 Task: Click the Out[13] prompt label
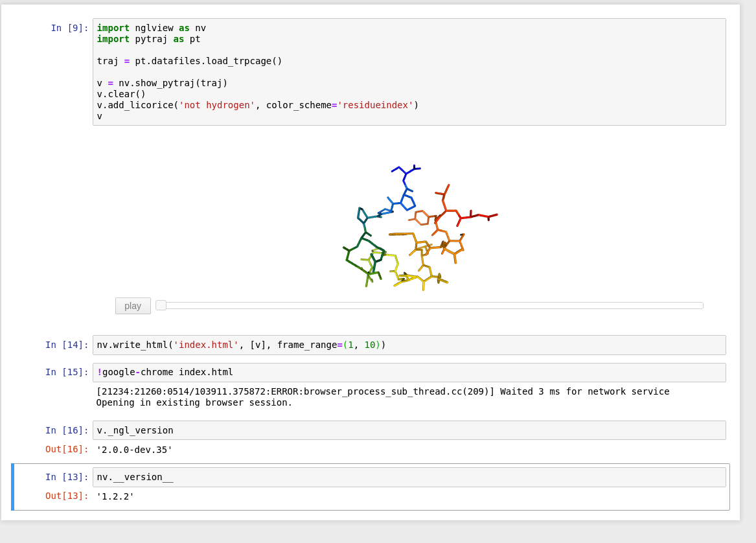67,496
